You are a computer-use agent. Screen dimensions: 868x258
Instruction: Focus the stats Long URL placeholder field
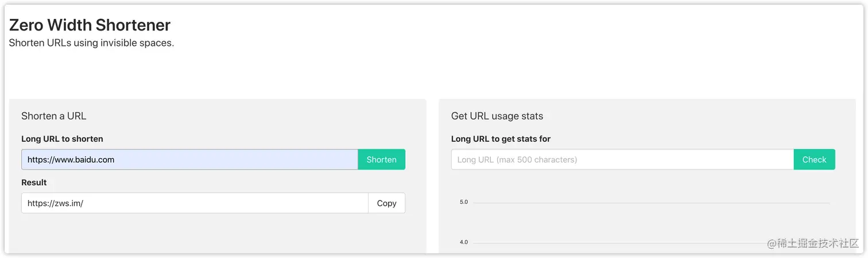pos(622,160)
